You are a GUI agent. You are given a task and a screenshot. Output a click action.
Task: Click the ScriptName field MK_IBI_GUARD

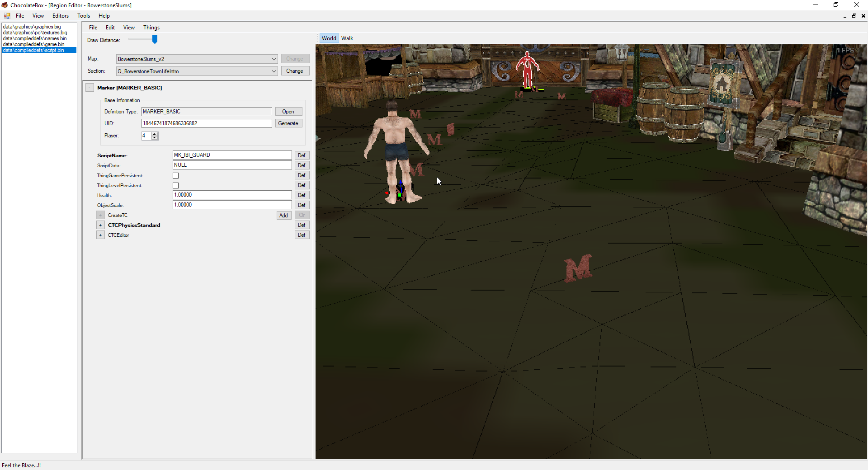[232, 155]
